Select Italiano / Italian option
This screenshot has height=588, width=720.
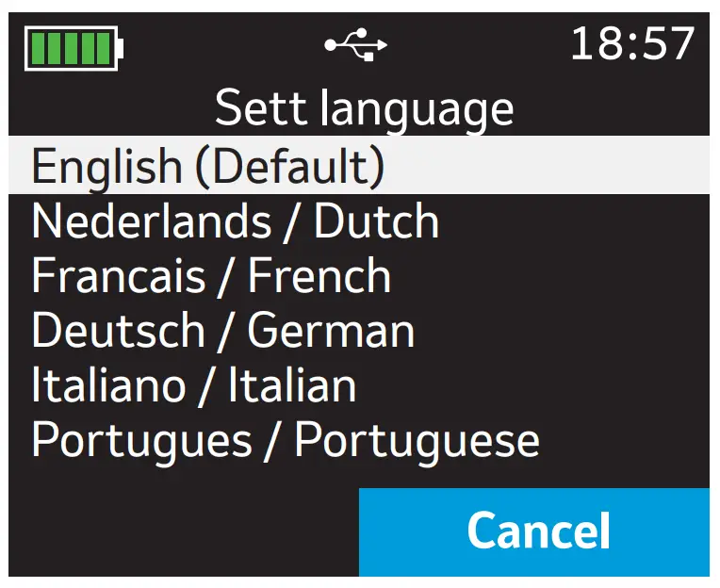point(194,385)
